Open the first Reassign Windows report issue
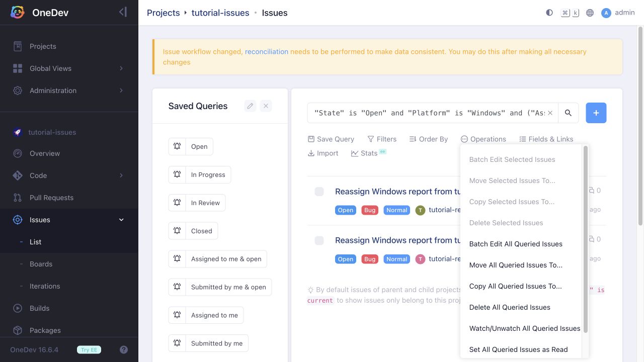This screenshot has width=644, height=362. (x=397, y=192)
